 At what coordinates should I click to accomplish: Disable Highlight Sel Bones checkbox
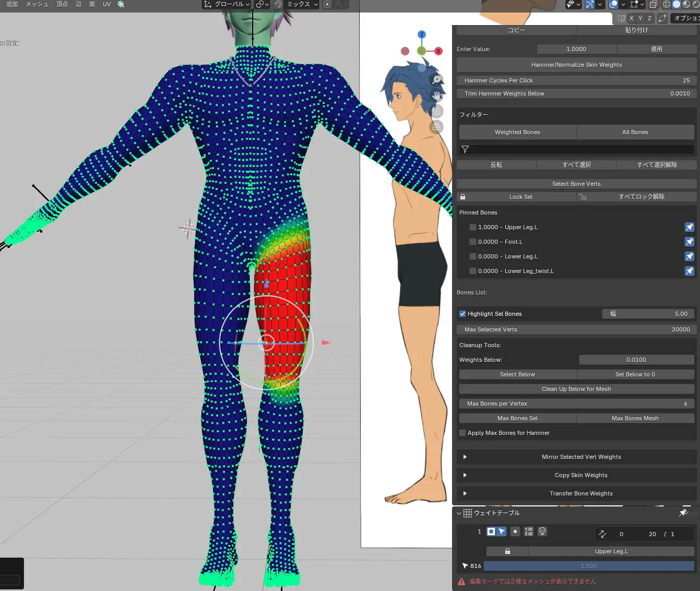point(462,314)
